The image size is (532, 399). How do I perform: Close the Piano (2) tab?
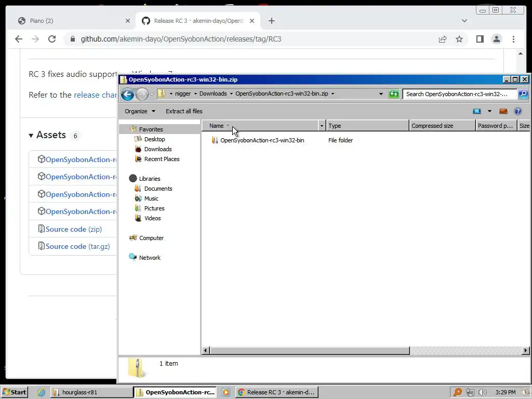click(x=128, y=21)
